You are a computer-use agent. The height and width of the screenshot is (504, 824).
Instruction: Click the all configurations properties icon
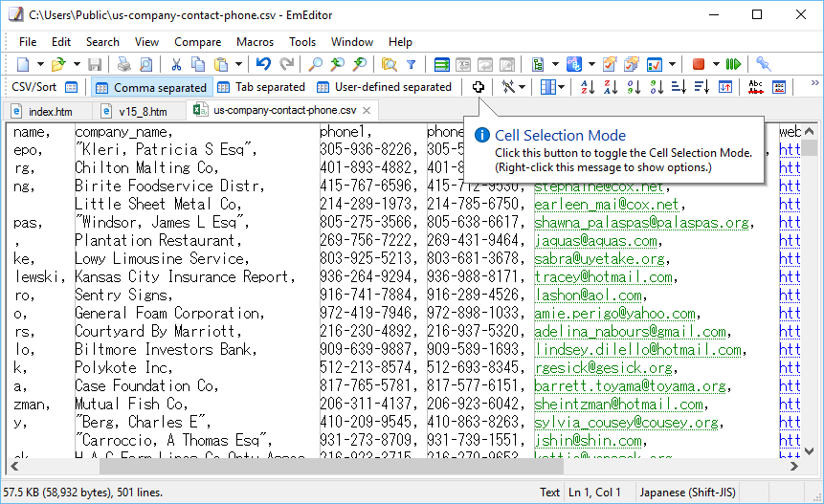pyautogui.click(x=632, y=65)
